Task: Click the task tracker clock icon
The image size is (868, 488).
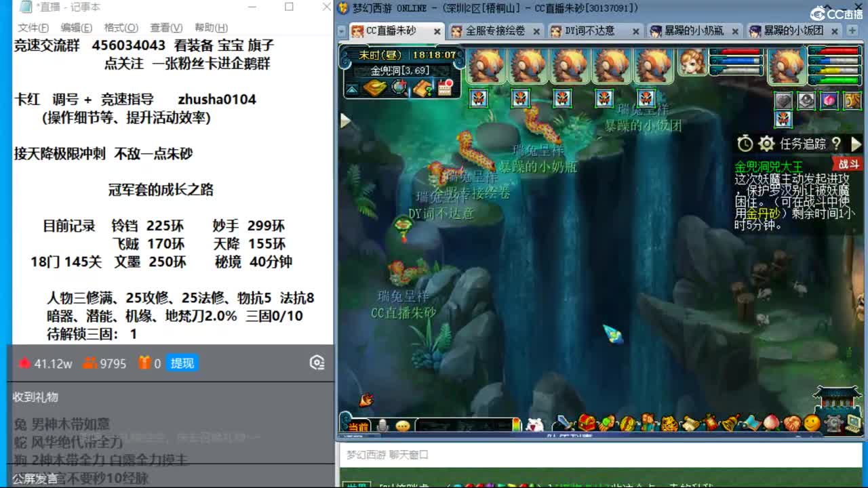Action: pos(745,144)
